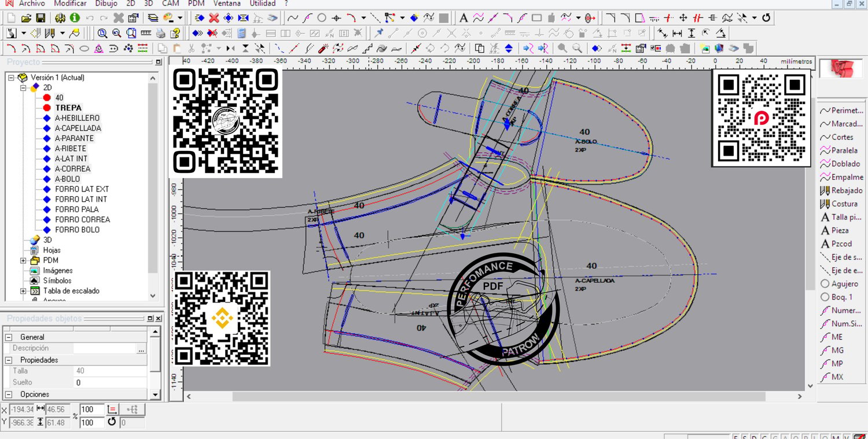Select the Imágenes tree item
This screenshot has height=439, width=868.
(58, 270)
